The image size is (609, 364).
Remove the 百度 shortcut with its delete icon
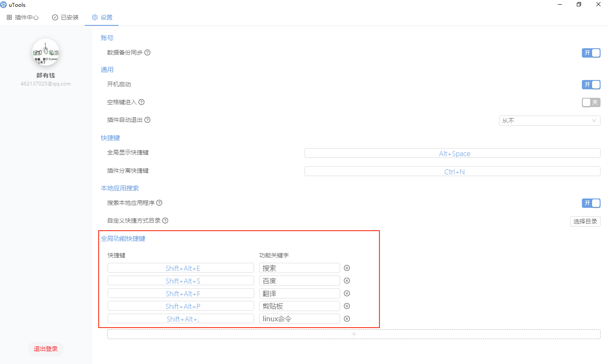(x=347, y=281)
